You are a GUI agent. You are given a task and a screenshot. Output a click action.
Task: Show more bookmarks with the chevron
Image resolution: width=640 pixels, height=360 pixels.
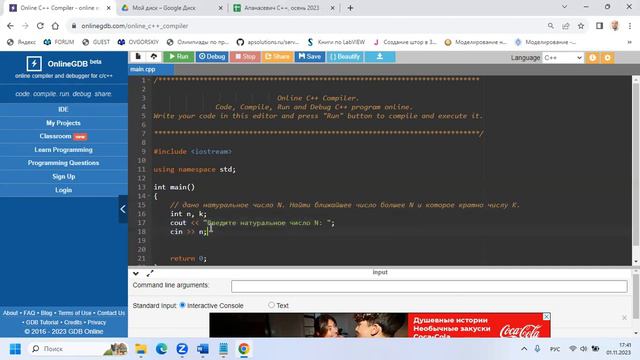(x=629, y=42)
